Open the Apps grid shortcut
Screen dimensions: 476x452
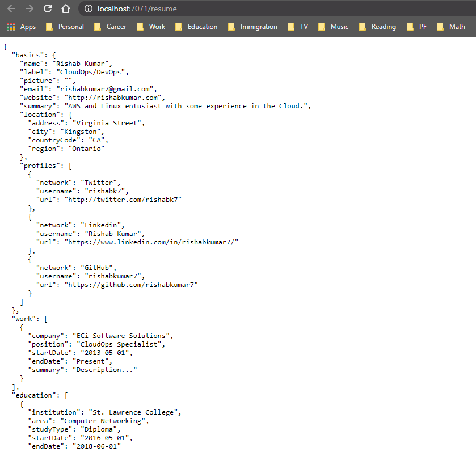[21, 27]
